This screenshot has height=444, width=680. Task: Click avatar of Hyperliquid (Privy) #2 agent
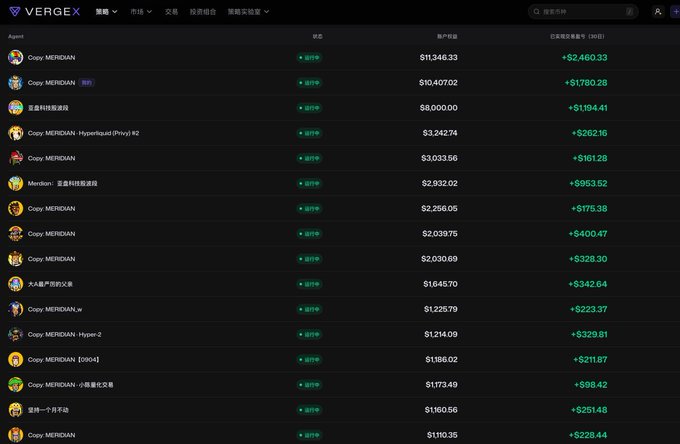point(16,133)
